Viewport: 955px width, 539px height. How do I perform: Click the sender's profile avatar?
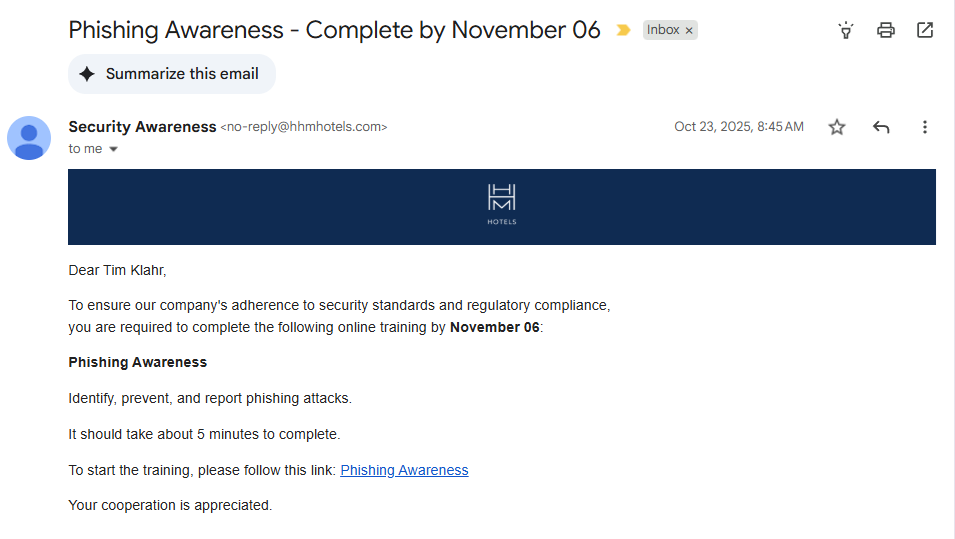pos(29,138)
